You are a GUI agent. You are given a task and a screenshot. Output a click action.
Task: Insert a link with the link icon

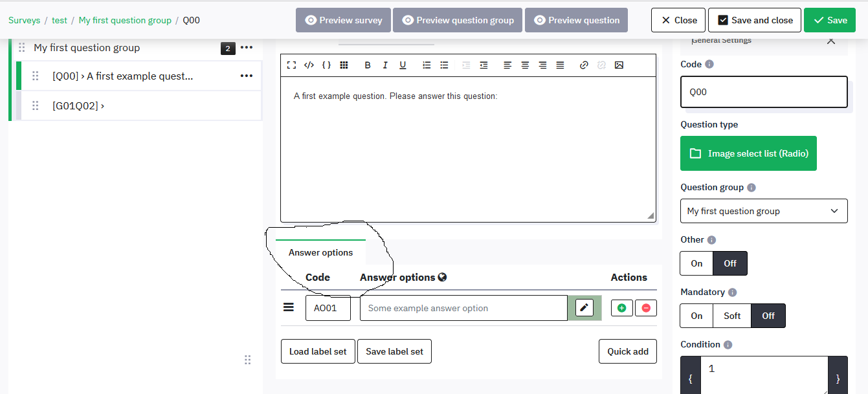point(584,65)
